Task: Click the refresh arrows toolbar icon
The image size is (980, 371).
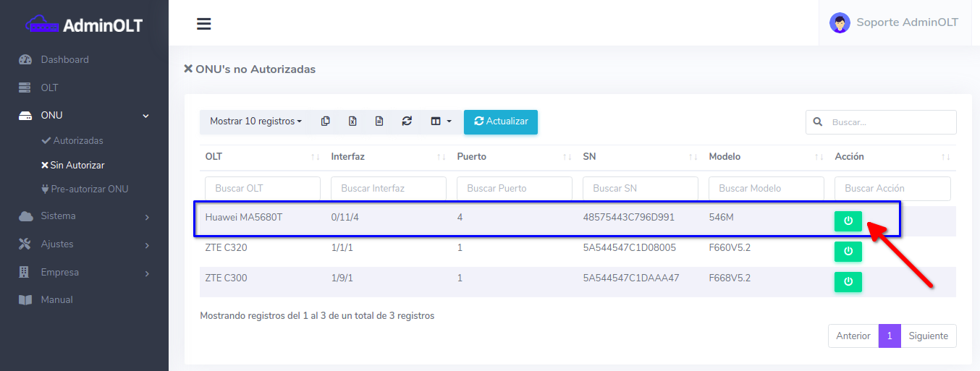Action: pos(407,121)
